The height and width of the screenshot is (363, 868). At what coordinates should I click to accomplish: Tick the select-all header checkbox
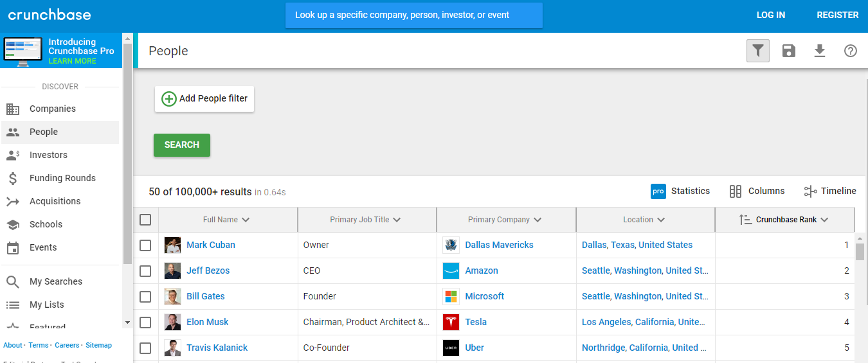point(145,220)
